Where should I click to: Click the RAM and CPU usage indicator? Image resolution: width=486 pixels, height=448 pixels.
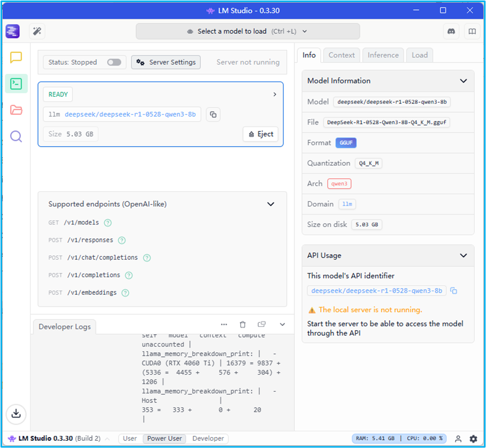399,439
